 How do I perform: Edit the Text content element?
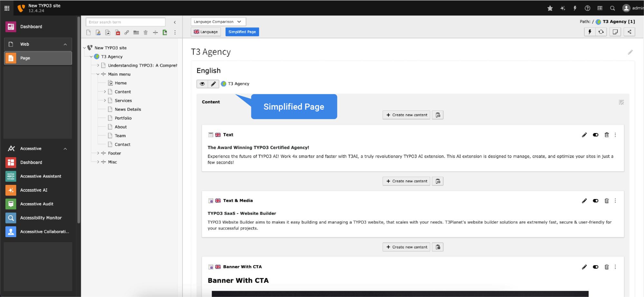tap(584, 135)
